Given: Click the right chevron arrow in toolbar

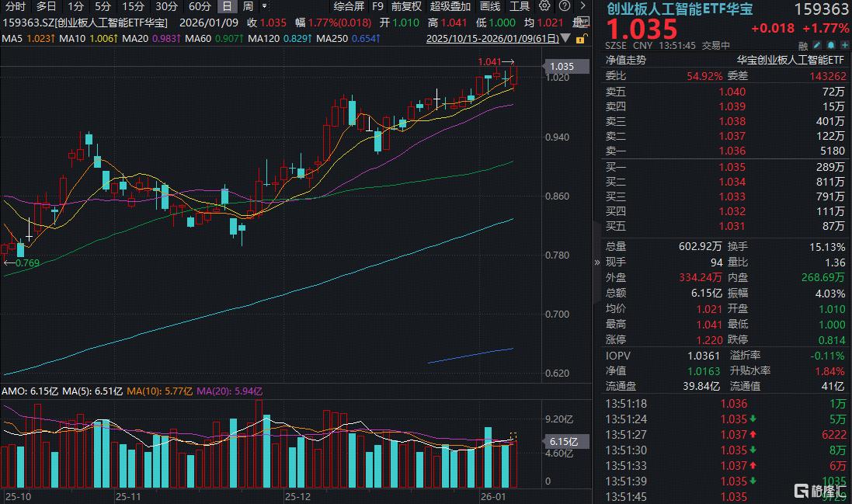Looking at the screenshot, I should (582, 6).
